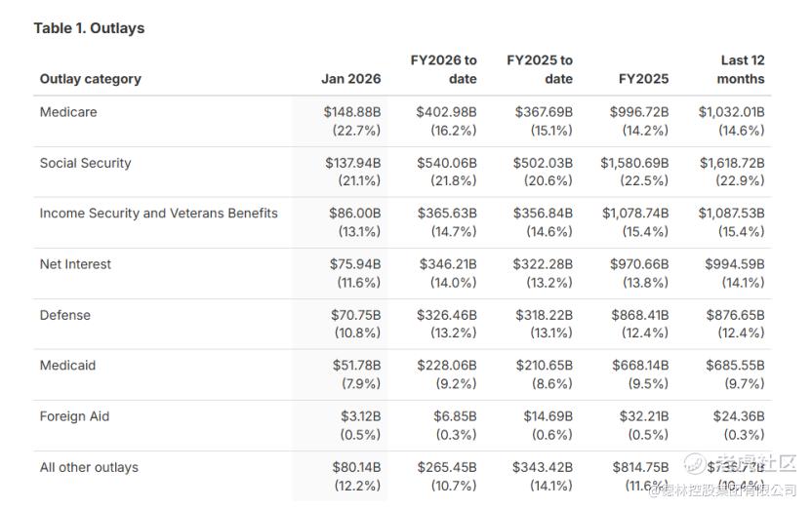Click Medicare's $148.88B Jan 2026 value
This screenshot has height=509, width=812.
(x=352, y=112)
